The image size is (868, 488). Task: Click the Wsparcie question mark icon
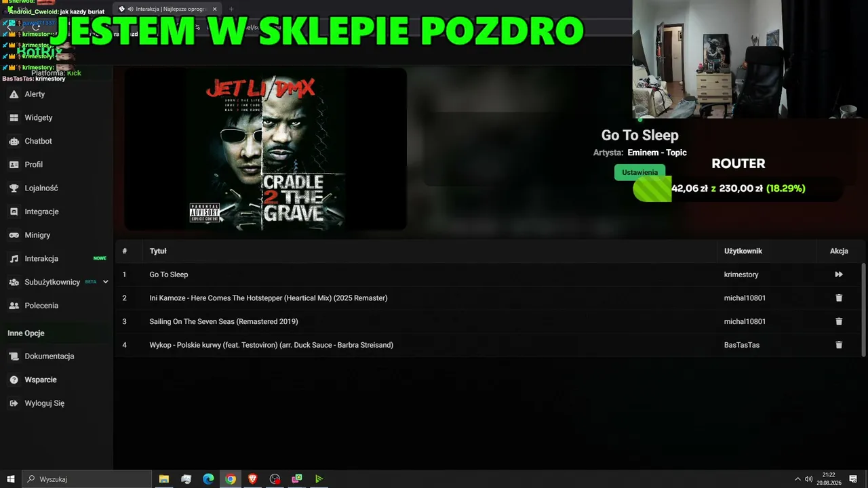coord(14,380)
